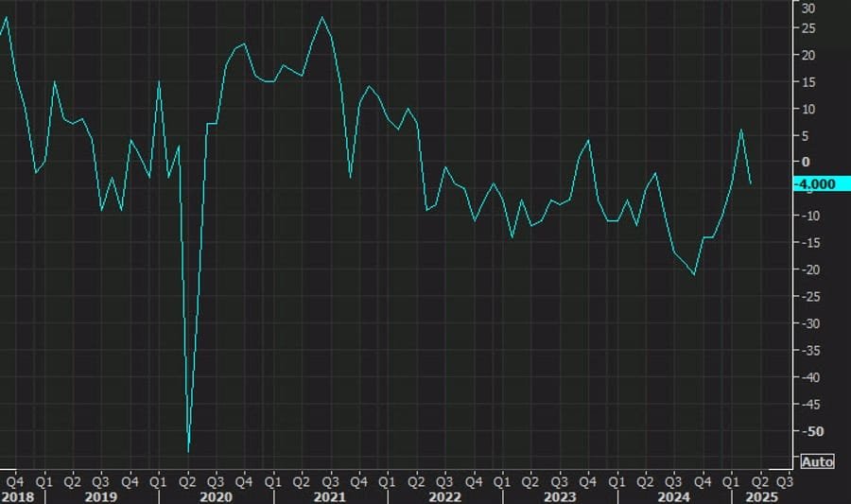Click the line's highest peak in 2021
The image size is (851, 504).
coord(322,17)
